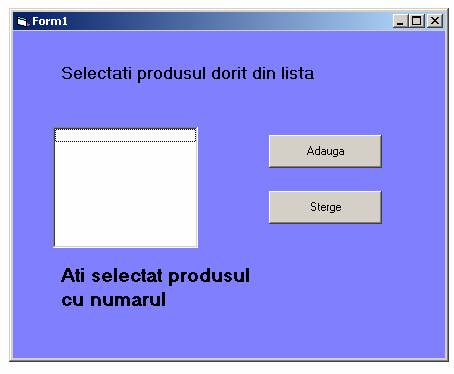The width and height of the screenshot is (454, 374).
Task: Select the focused first row in the list box
Action: 125,135
